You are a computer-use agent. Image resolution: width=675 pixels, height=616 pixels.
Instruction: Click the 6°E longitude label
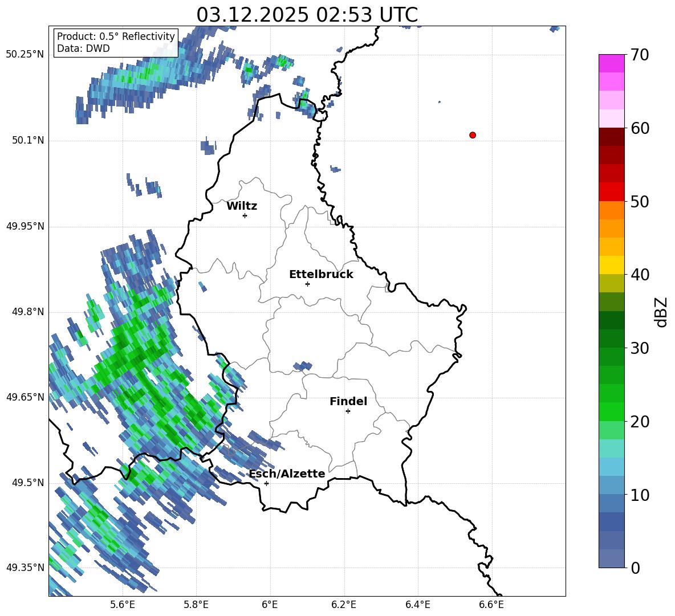pyautogui.click(x=270, y=605)
